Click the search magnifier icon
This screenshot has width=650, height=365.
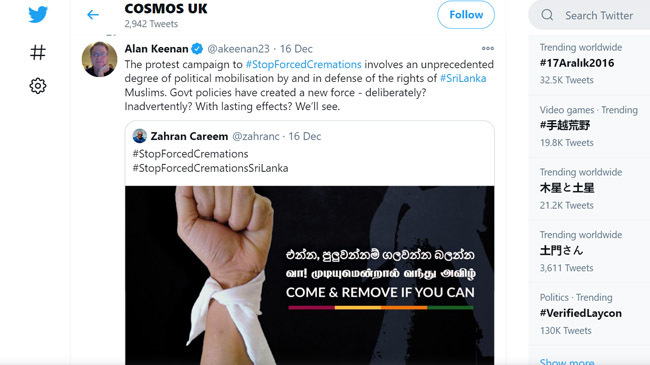tap(547, 15)
